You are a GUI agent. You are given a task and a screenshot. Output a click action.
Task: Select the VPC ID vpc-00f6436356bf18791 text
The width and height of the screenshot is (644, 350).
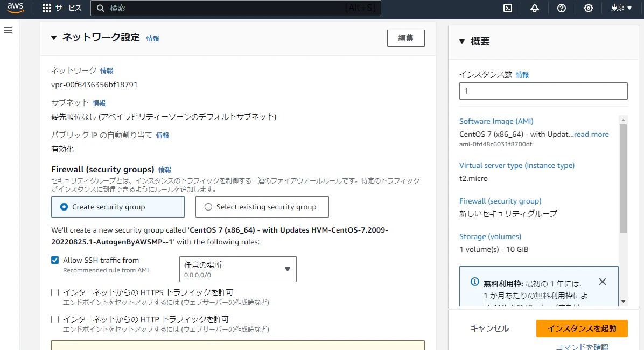tap(94, 85)
